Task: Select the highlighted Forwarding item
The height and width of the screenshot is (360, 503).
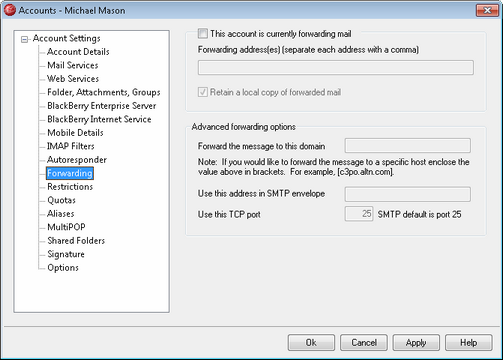Action: [70, 173]
